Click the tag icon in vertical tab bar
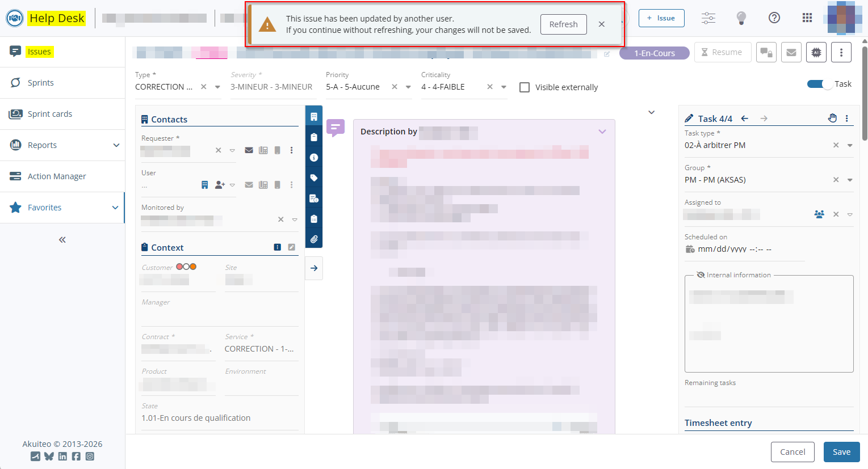This screenshot has height=469, width=868. (x=314, y=178)
